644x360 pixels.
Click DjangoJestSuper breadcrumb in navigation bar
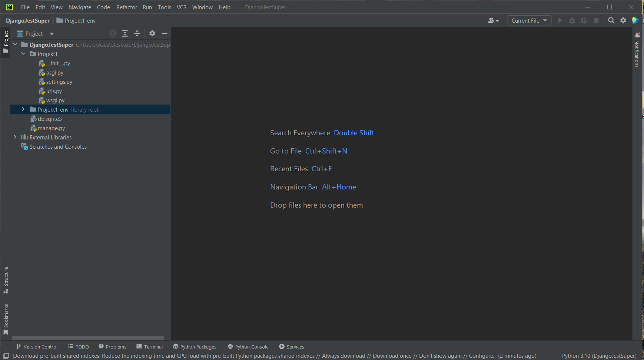point(28,20)
